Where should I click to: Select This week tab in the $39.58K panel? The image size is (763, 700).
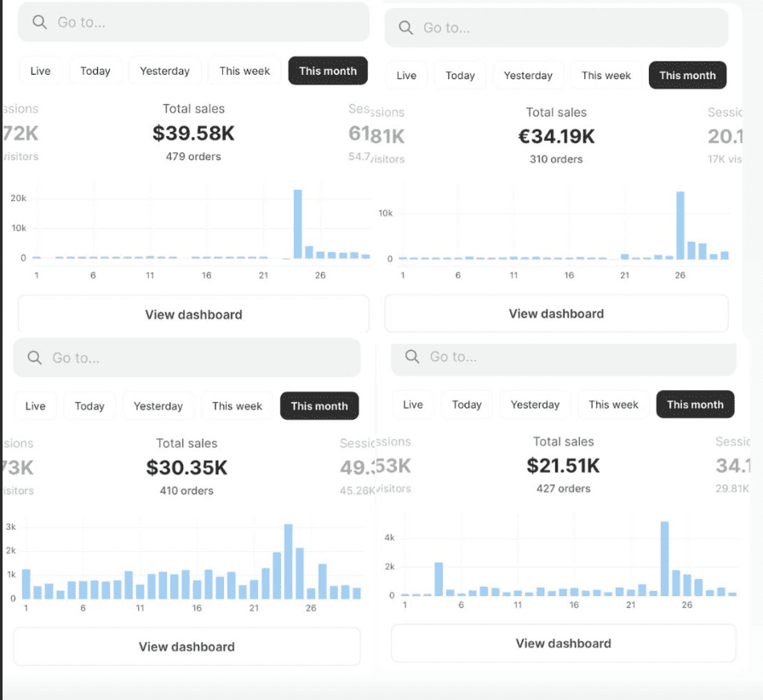coord(244,71)
